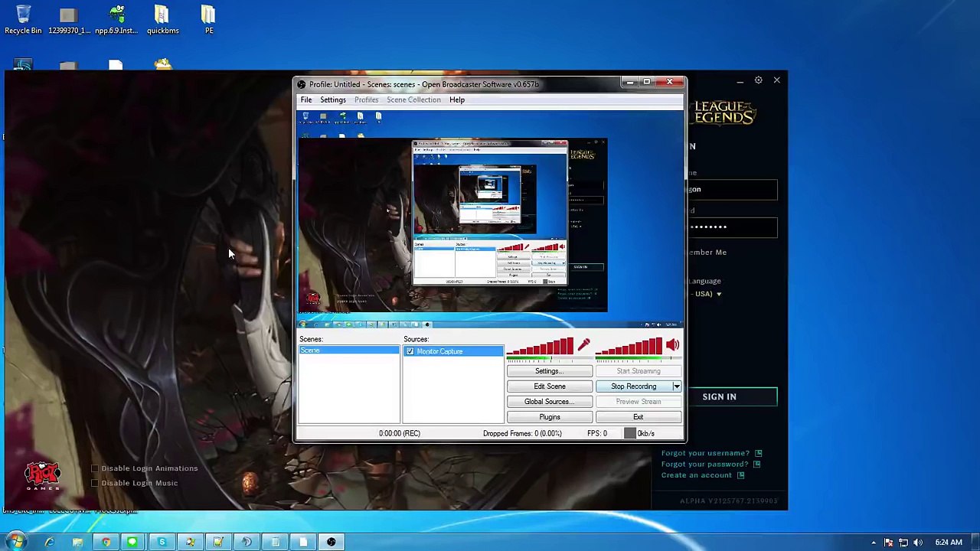Click the volume icon in system tray
The width and height of the screenshot is (980, 551).
pos(918,543)
